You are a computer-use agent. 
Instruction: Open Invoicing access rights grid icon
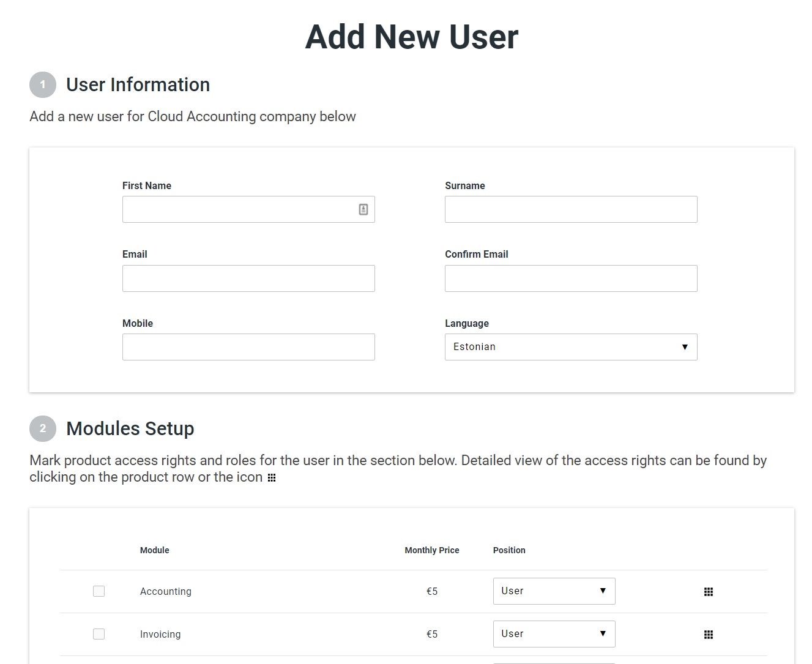[x=708, y=635]
